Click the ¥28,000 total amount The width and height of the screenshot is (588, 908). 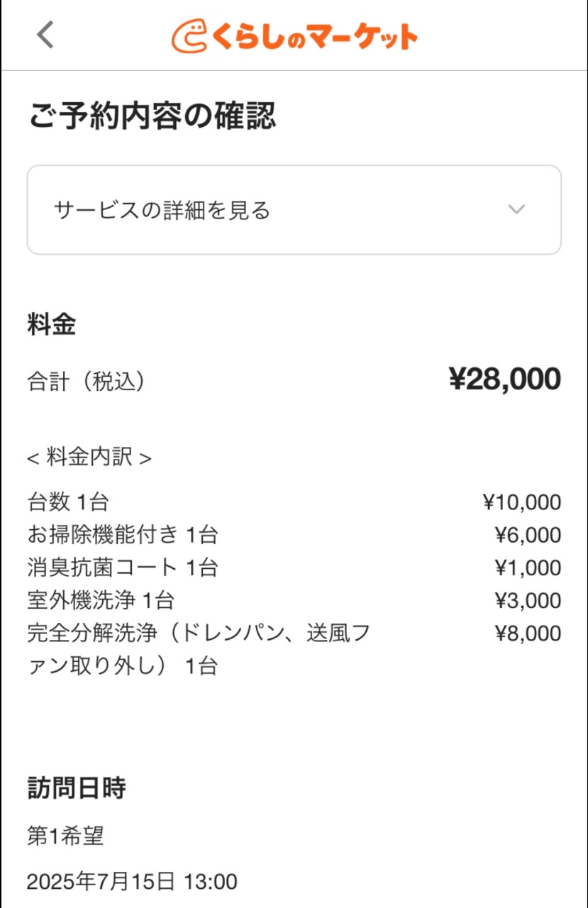click(504, 380)
